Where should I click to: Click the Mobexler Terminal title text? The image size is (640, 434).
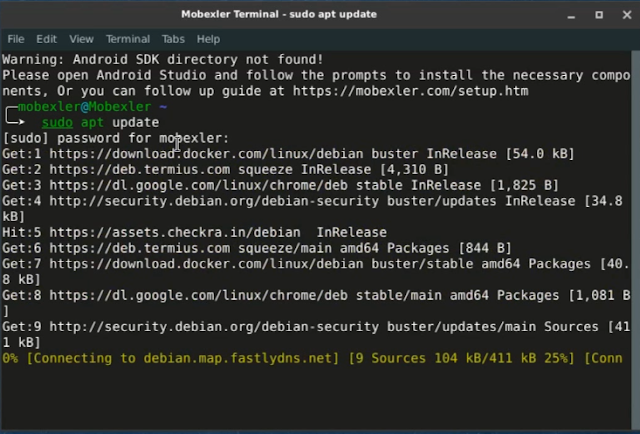pyautogui.click(x=279, y=14)
